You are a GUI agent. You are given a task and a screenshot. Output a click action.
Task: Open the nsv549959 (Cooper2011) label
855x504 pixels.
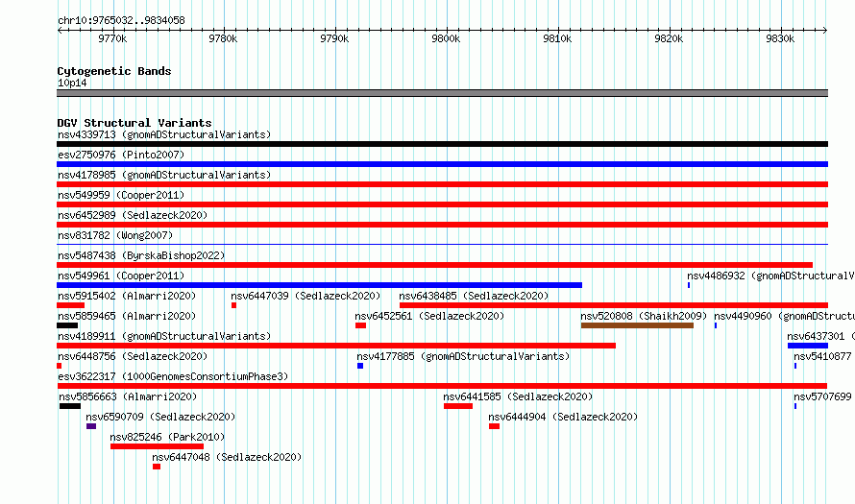pos(121,195)
